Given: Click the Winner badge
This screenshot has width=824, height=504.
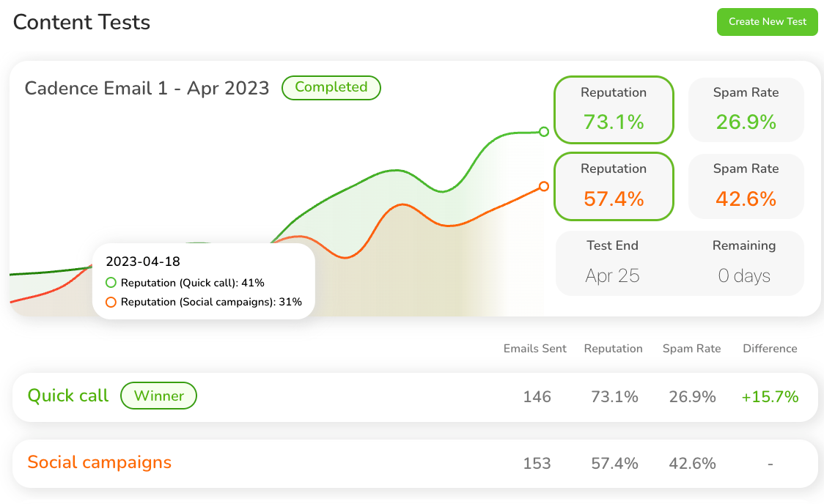Looking at the screenshot, I should coord(158,396).
